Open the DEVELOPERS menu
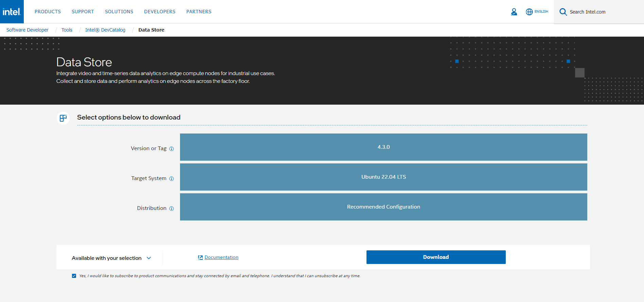 coord(160,12)
